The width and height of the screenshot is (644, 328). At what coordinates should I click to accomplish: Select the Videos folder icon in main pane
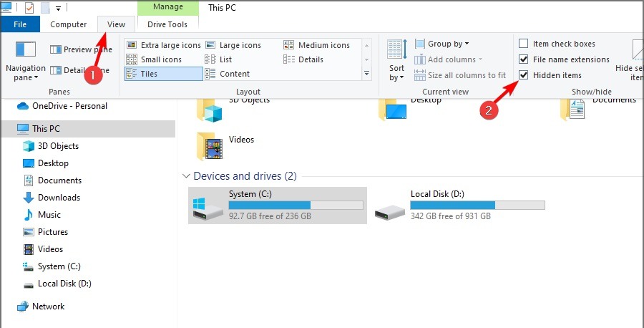[x=210, y=147]
